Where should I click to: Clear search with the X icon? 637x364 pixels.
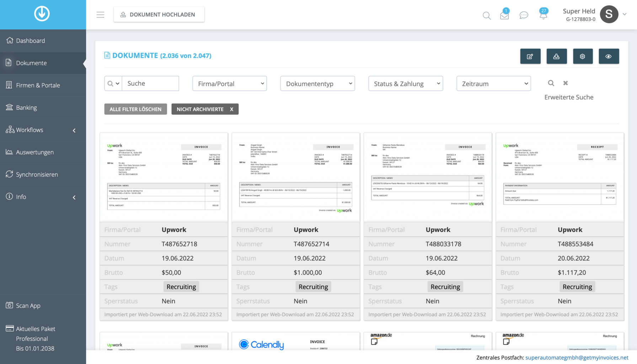[566, 83]
